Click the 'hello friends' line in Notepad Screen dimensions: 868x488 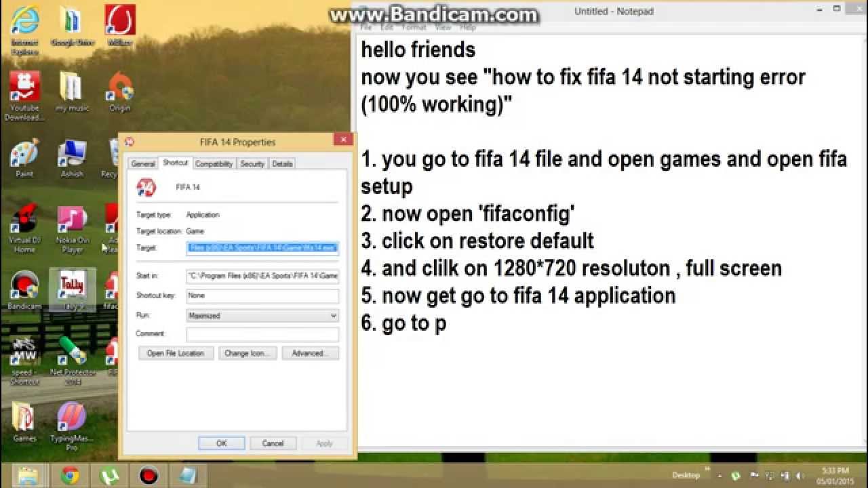(418, 50)
